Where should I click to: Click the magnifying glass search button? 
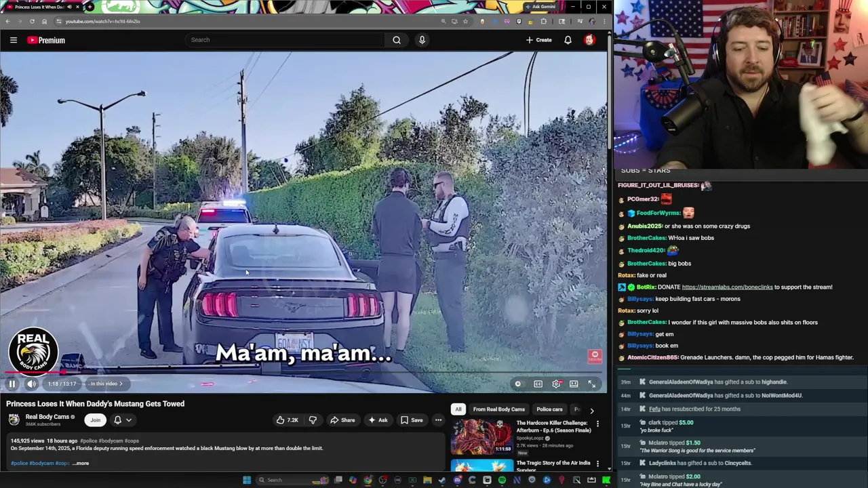397,40
